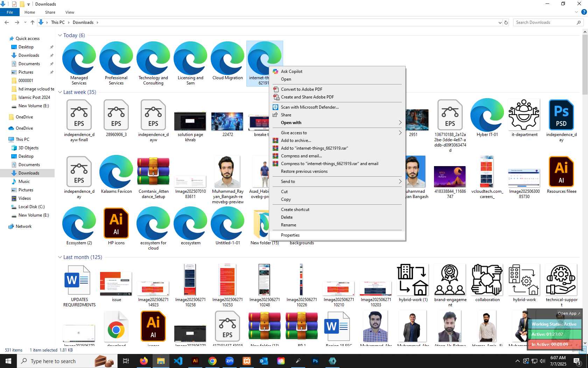
Task: Open Windows Start menu
Action: pyautogui.click(x=8, y=361)
